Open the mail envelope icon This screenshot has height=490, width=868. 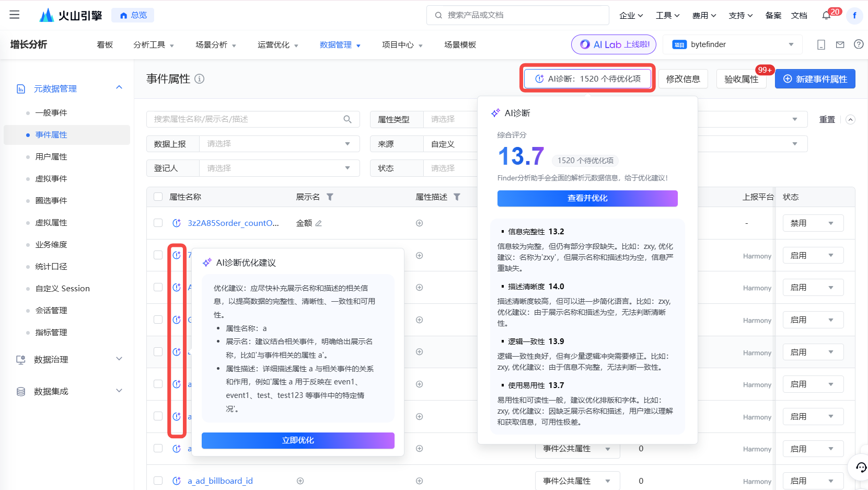[x=840, y=45]
